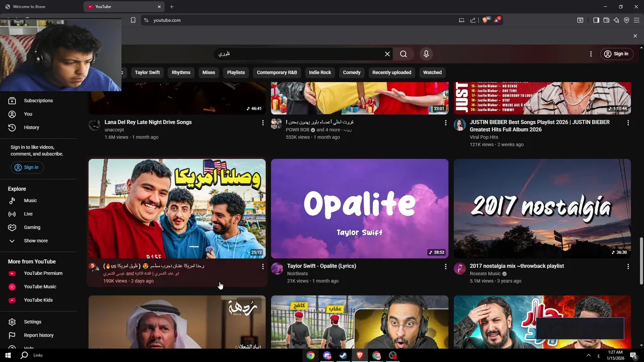Click the YouTube search magnifier button
This screenshot has height=362, width=644.
pyautogui.click(x=404, y=54)
